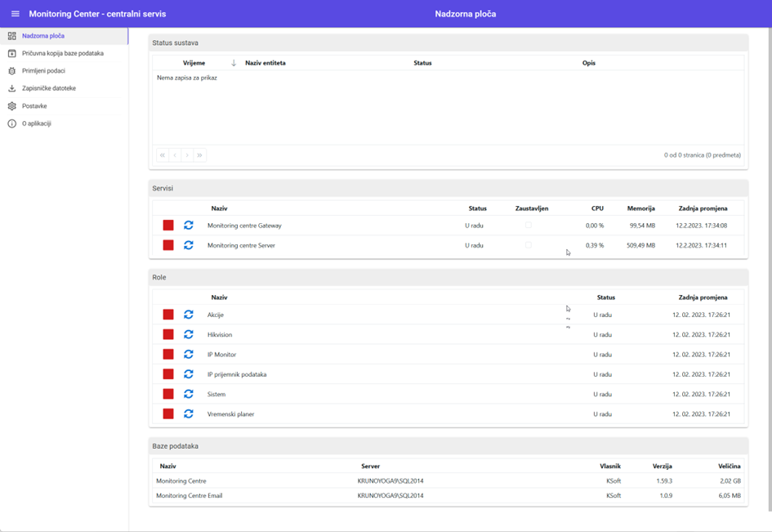Viewport: 772px width, 532px height.
Task: Toggle Zaustavljen checkbox for Monitoring centre Gateway
Action: pos(528,226)
